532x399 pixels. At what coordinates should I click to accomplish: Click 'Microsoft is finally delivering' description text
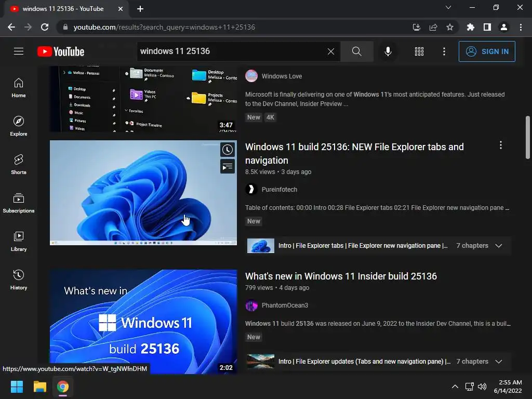[x=375, y=99]
